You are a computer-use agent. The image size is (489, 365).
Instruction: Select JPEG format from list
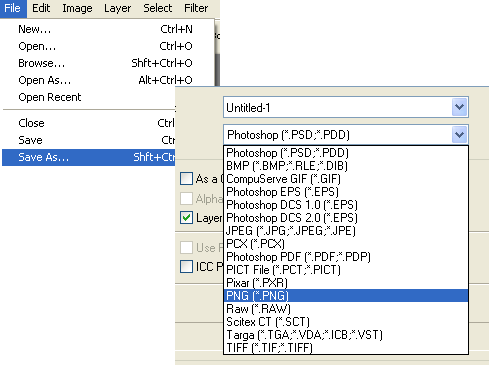pyautogui.click(x=346, y=231)
